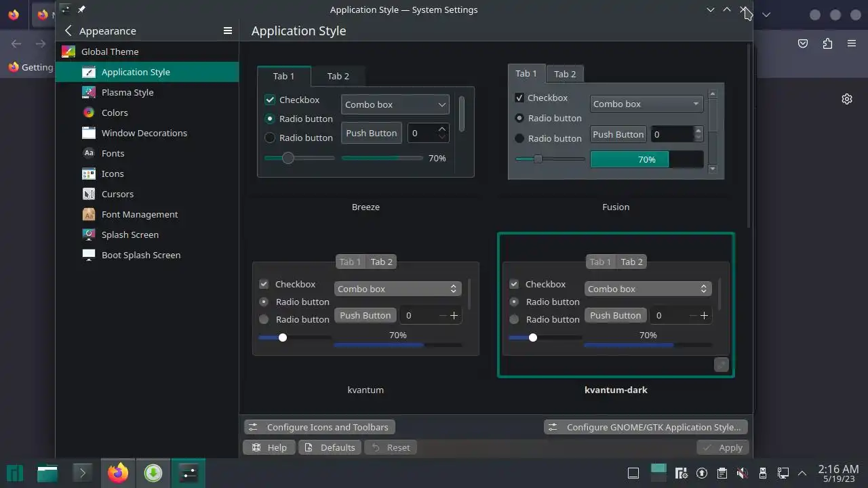The width and height of the screenshot is (868, 488).
Task: Launch the file manager from the taskbar
Action: [47, 472]
